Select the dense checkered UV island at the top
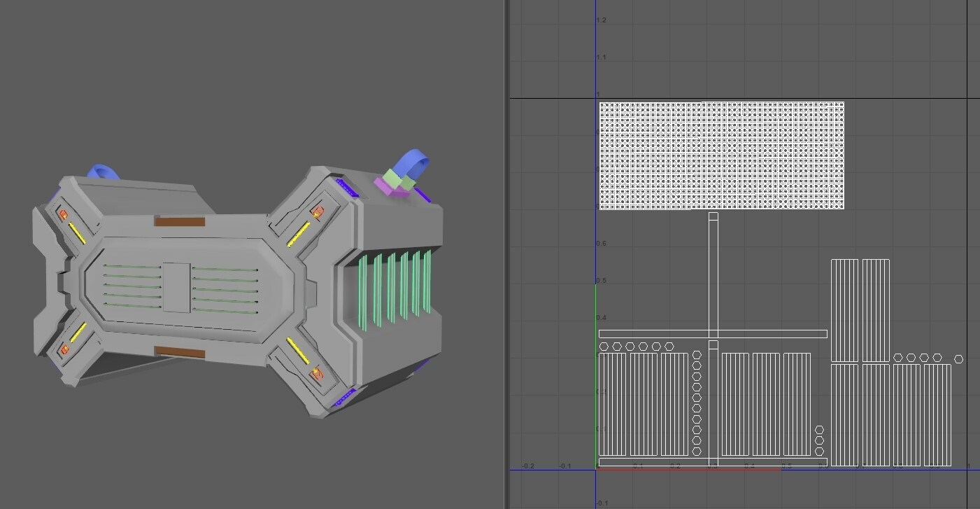 (720, 154)
